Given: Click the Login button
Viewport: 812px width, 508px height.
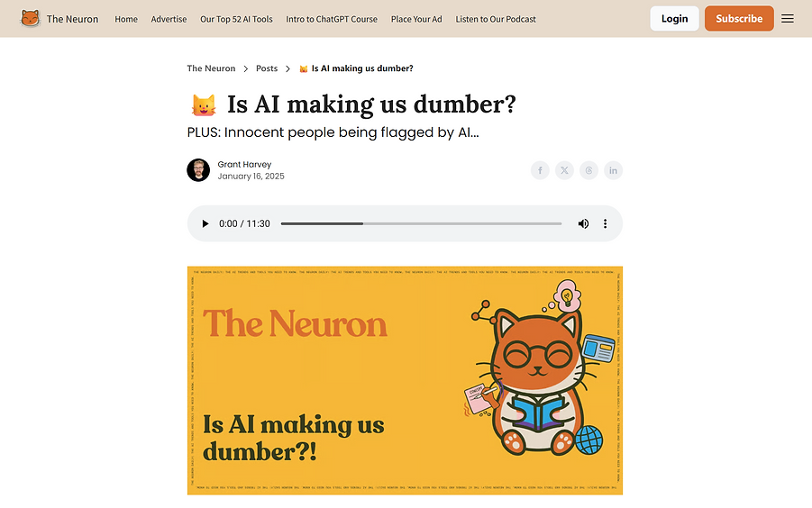Looking at the screenshot, I should tap(674, 19).
